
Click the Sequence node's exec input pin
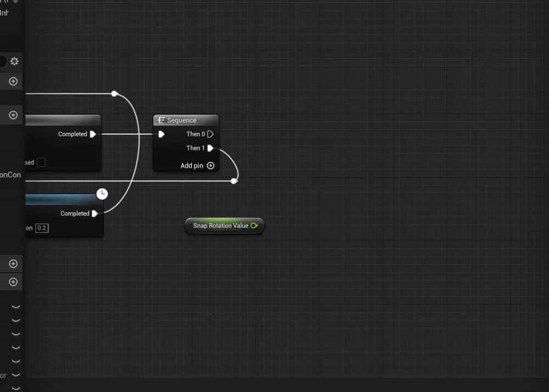click(161, 134)
